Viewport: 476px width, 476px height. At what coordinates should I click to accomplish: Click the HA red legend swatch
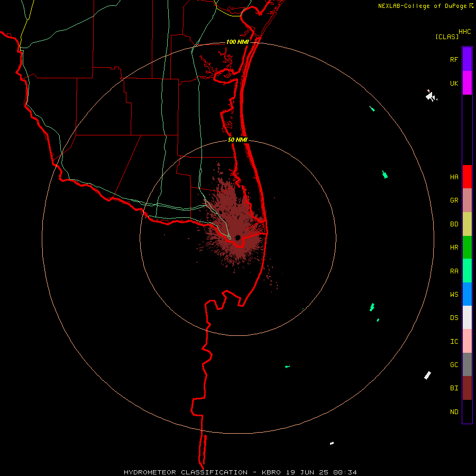click(x=467, y=177)
